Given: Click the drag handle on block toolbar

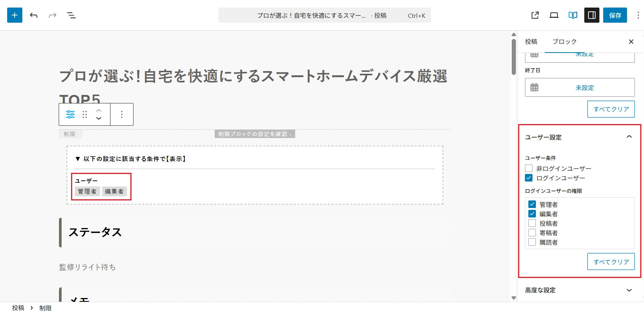Looking at the screenshot, I should pos(85,114).
